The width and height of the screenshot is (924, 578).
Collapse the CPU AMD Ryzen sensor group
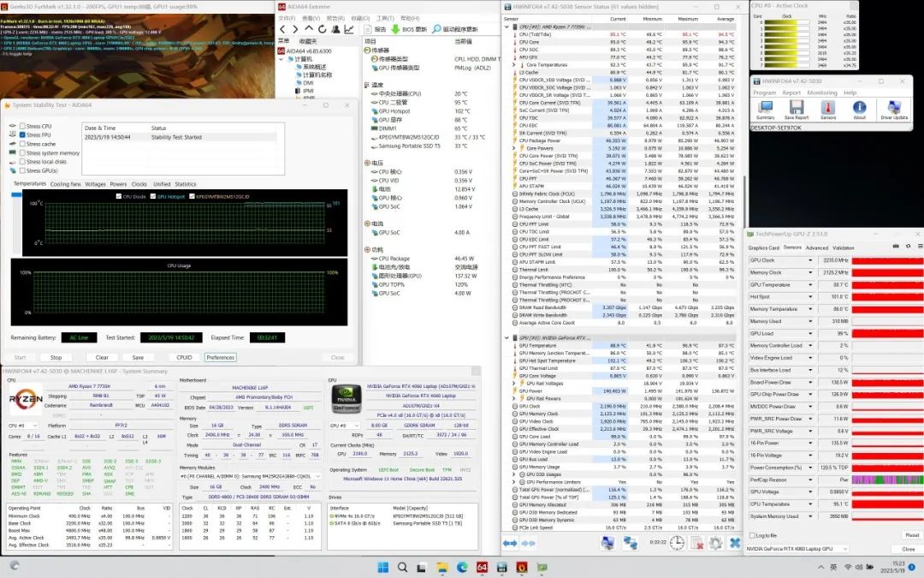pos(506,27)
